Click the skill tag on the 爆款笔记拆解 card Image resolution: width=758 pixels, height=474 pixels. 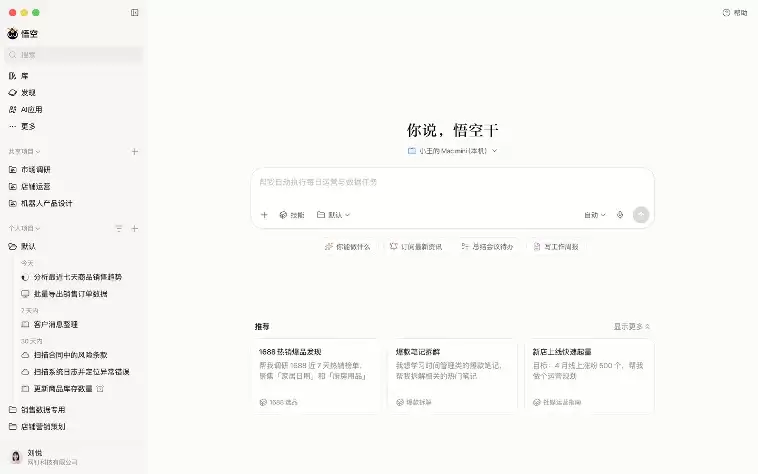click(x=414, y=402)
